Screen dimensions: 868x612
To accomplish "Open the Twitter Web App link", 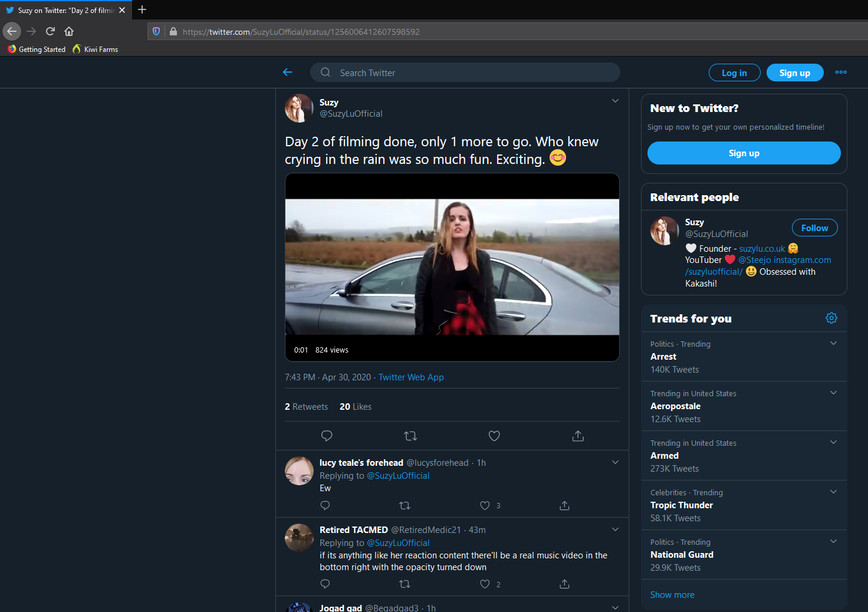I will click(x=411, y=377).
